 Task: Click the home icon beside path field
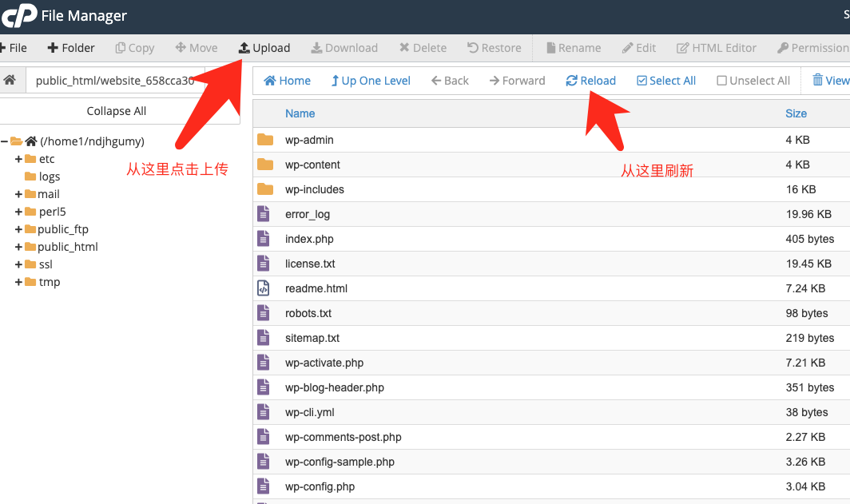[x=10, y=81]
